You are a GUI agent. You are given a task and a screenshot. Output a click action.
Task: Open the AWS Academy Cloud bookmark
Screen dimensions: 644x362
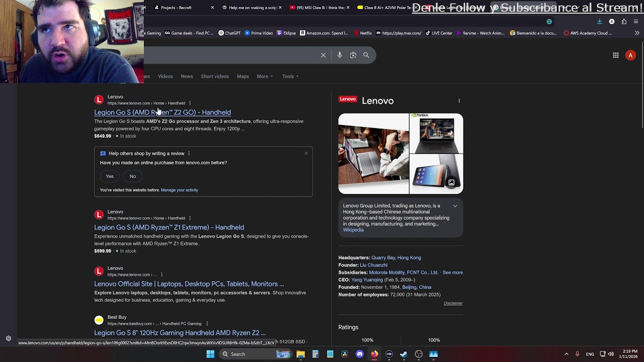point(588,33)
